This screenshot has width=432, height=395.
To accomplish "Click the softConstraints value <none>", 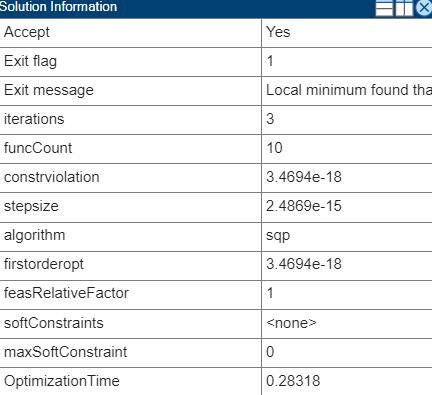I will [291, 323].
